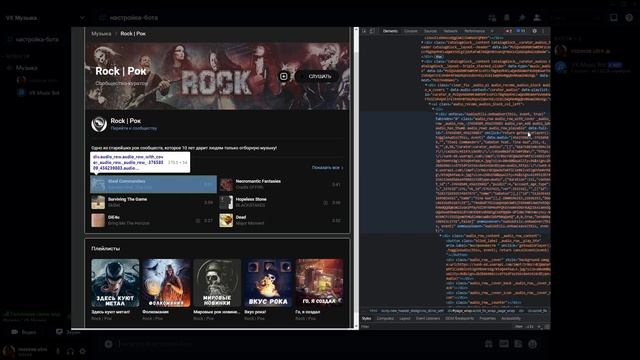Click the Перейти в сообщество link
Screen dimensions: 640x360
click(x=133, y=128)
